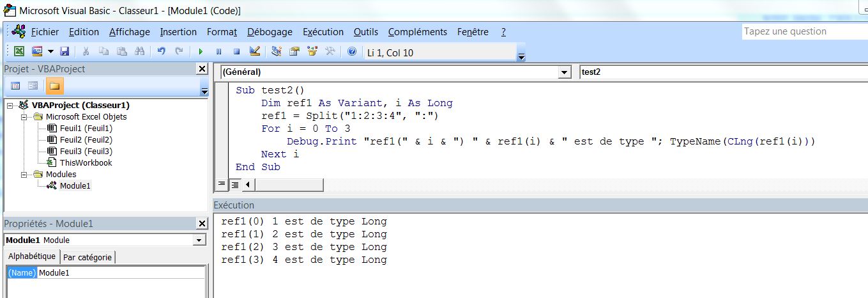Screen dimensions: 868x298
Task: Pause execution with the Break icon
Action: coord(218,52)
